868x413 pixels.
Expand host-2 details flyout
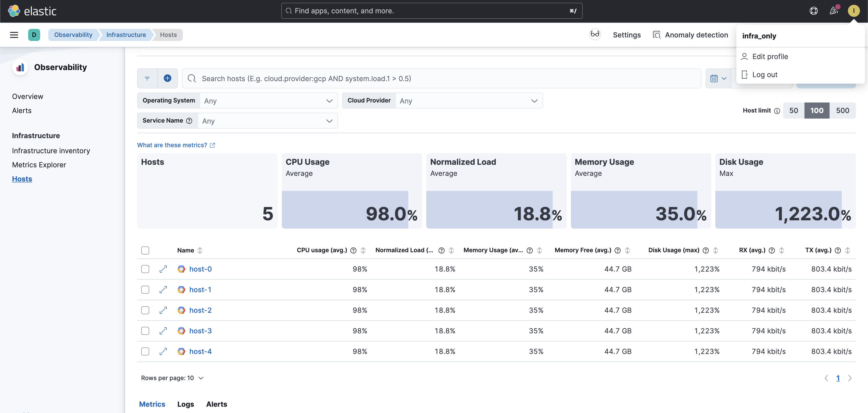[x=163, y=310]
